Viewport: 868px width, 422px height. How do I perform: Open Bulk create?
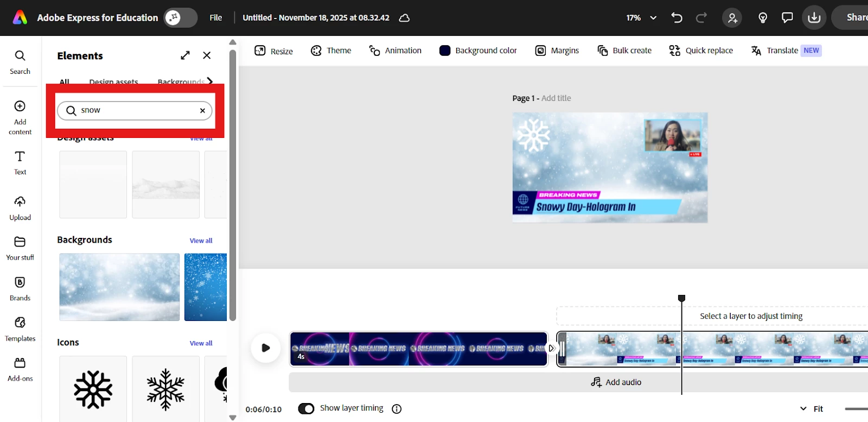pyautogui.click(x=624, y=51)
